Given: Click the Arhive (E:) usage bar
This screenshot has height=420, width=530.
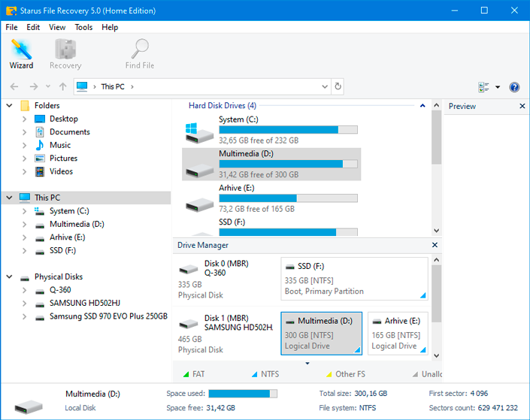Looking at the screenshot, I should coord(288,198).
